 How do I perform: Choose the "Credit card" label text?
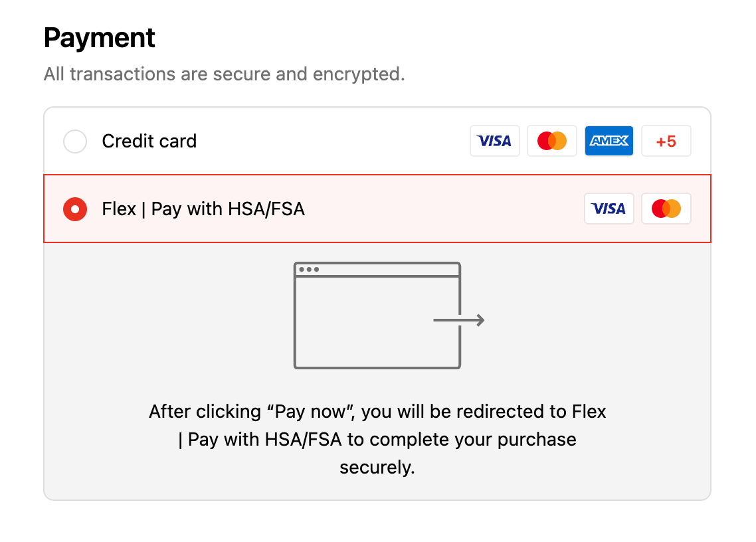[149, 141]
